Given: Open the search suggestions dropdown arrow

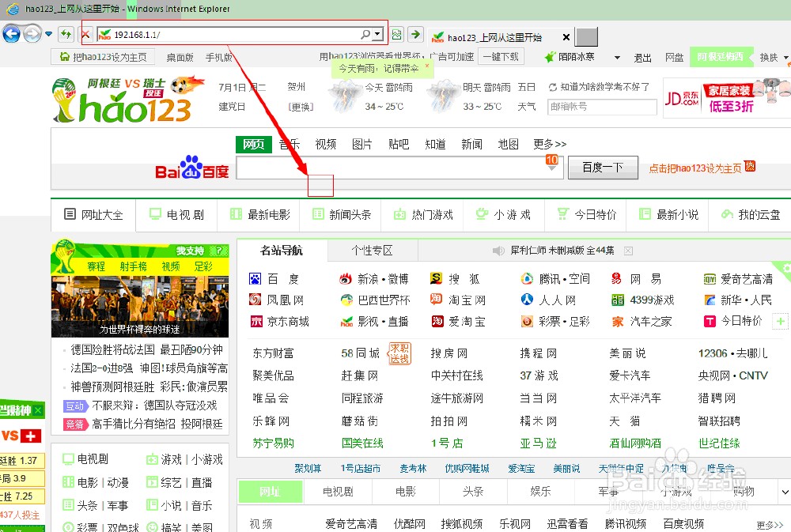Looking at the screenshot, I should tap(551, 168).
